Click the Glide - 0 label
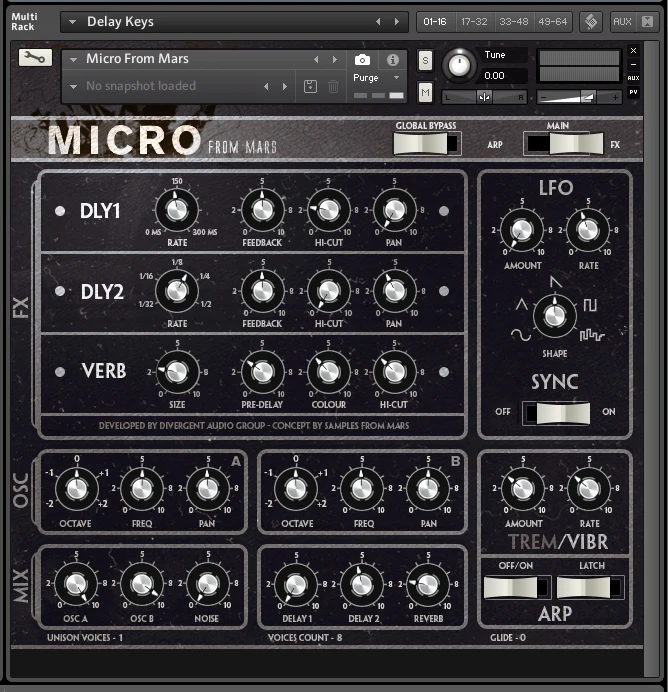This screenshot has height=692, width=668. coord(508,638)
